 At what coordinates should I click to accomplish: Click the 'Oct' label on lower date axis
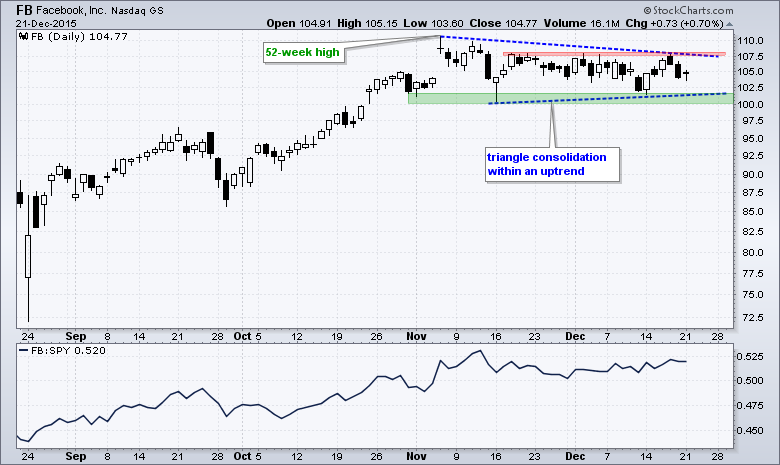click(242, 456)
